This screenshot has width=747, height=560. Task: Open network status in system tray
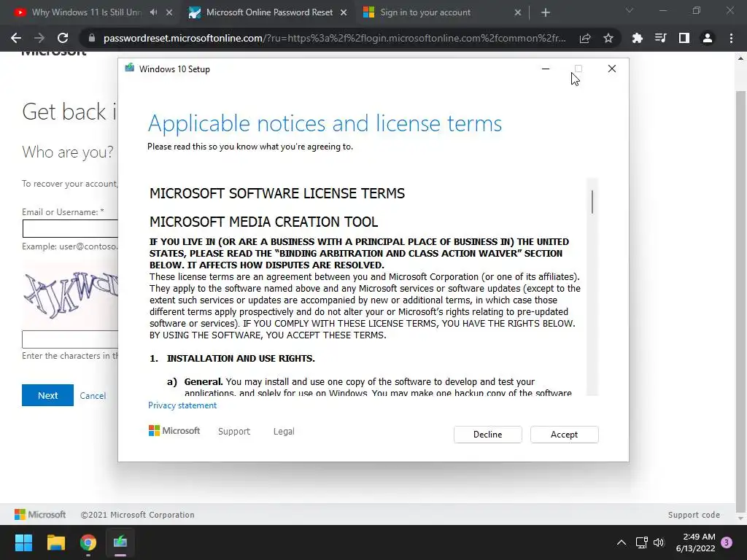641,542
